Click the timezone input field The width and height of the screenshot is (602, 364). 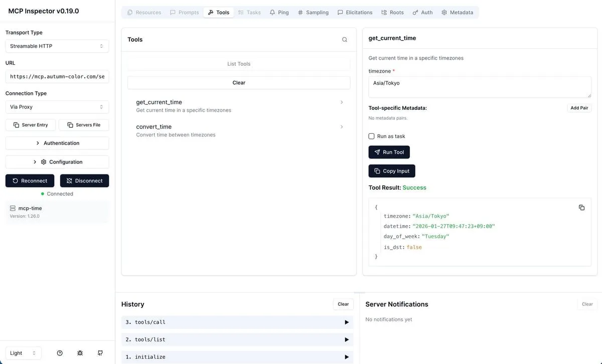(x=479, y=87)
